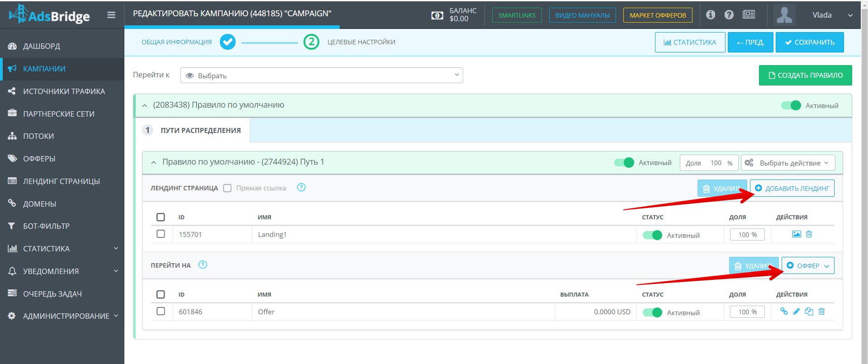The height and width of the screenshot is (364, 868).
Task: Open the Выбрать действие dropdown
Action: pos(788,163)
